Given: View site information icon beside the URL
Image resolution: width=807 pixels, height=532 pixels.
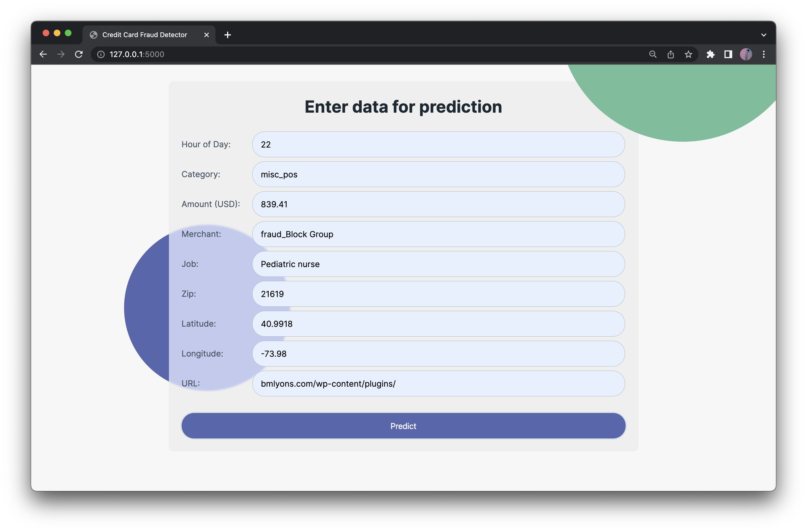Looking at the screenshot, I should pyautogui.click(x=101, y=54).
